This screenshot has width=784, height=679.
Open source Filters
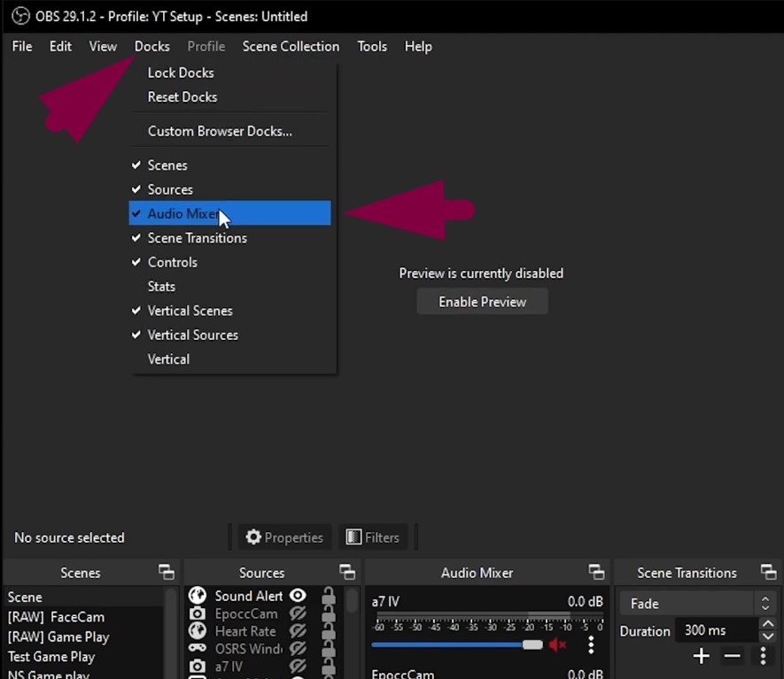click(373, 537)
